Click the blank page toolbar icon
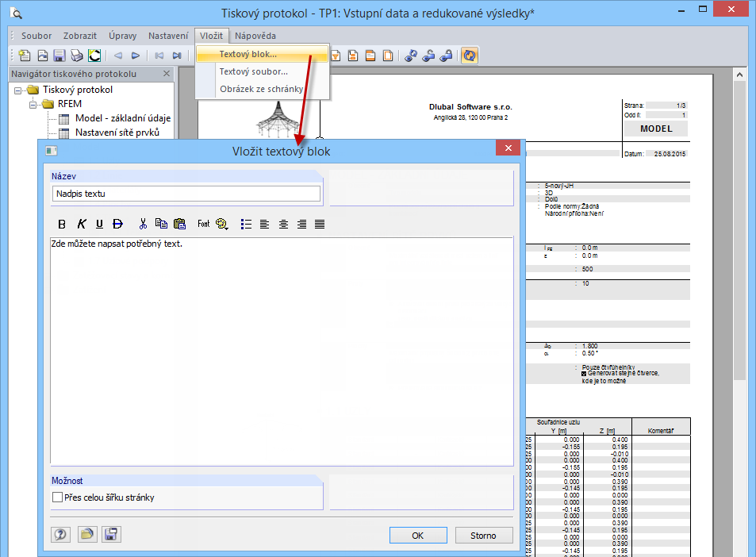The height and width of the screenshot is (557, 756). (x=388, y=56)
